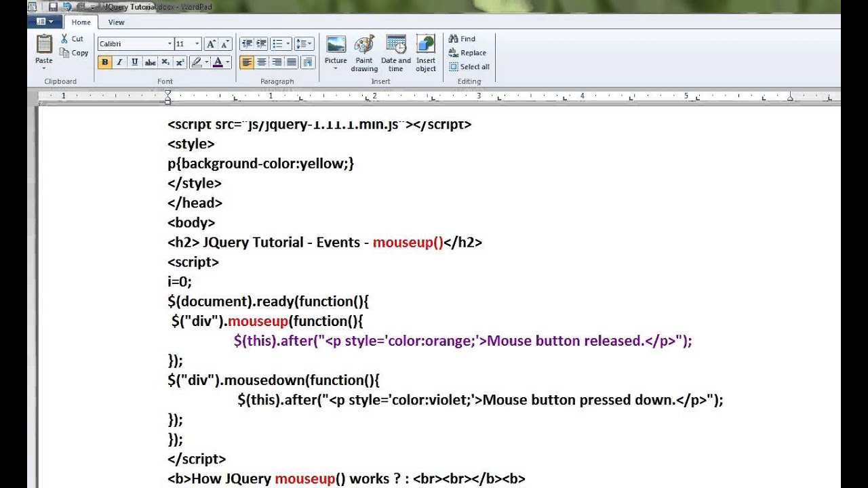Open the Find tool
This screenshot has height=488, width=868.
(x=462, y=39)
